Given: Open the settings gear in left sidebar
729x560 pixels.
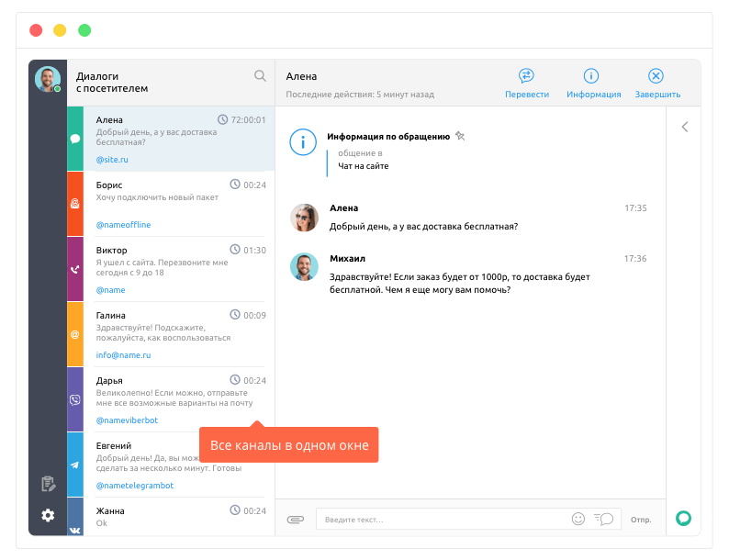Looking at the screenshot, I should click(48, 515).
